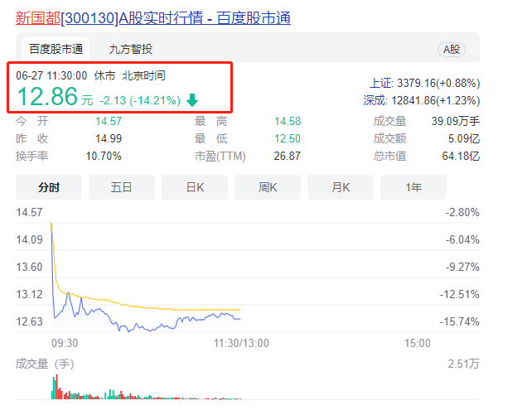Click the 15:00 time axis label
The height and width of the screenshot is (410, 532).
click(418, 343)
